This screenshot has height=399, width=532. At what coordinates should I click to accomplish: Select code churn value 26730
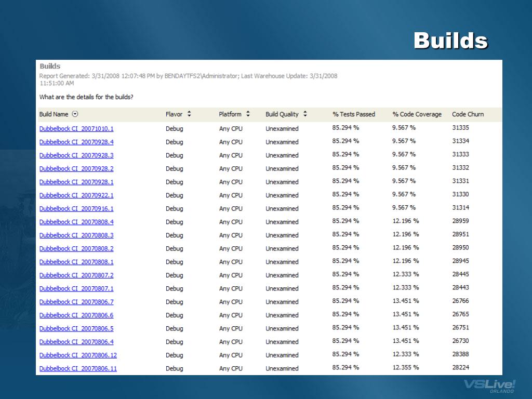click(x=460, y=341)
